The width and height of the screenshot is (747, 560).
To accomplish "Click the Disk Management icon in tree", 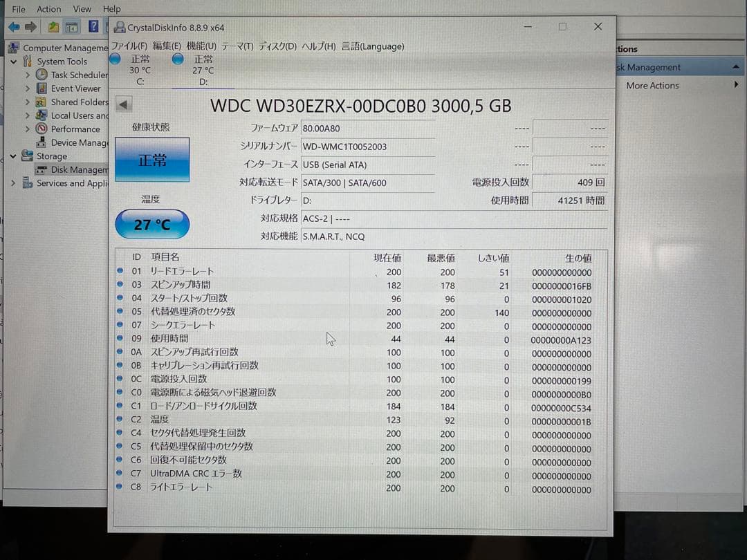I will 41,169.
